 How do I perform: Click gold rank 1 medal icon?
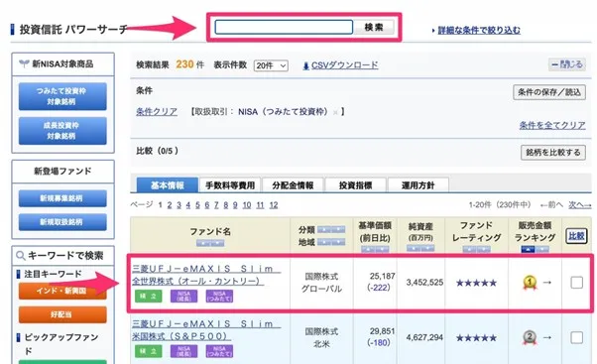click(530, 283)
